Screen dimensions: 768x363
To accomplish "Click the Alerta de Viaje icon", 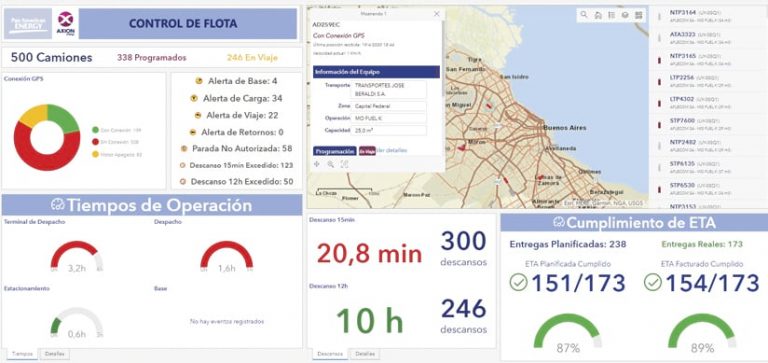I will pos(197,115).
